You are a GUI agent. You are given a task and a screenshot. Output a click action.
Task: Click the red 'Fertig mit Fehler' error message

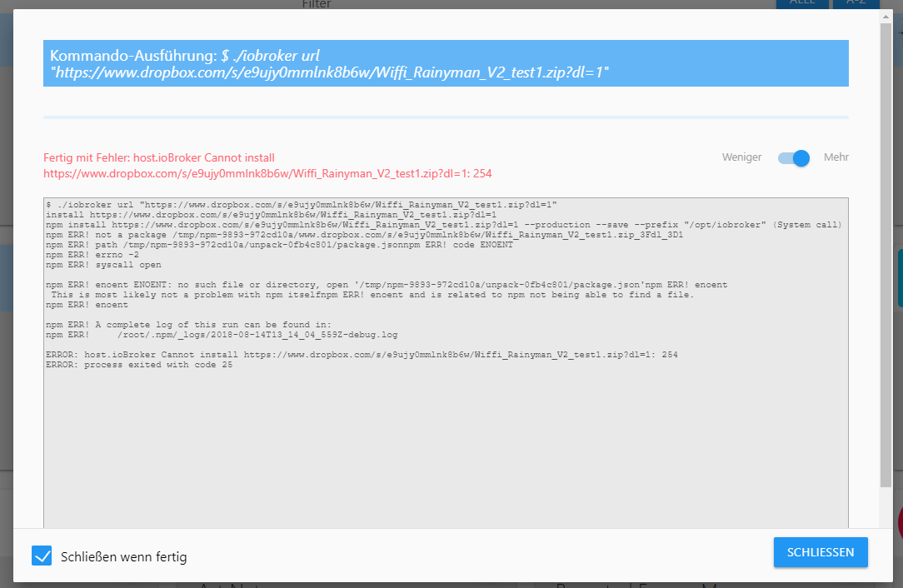click(x=267, y=166)
